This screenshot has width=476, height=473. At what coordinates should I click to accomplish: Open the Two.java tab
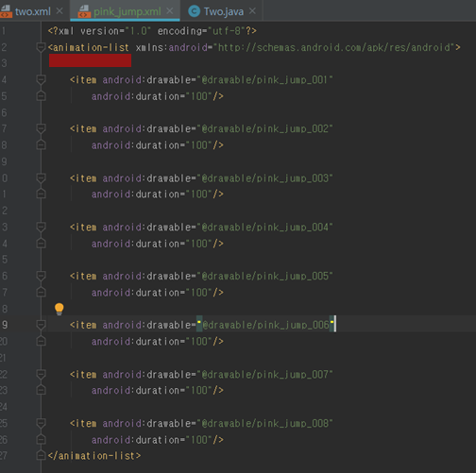pyautogui.click(x=224, y=11)
